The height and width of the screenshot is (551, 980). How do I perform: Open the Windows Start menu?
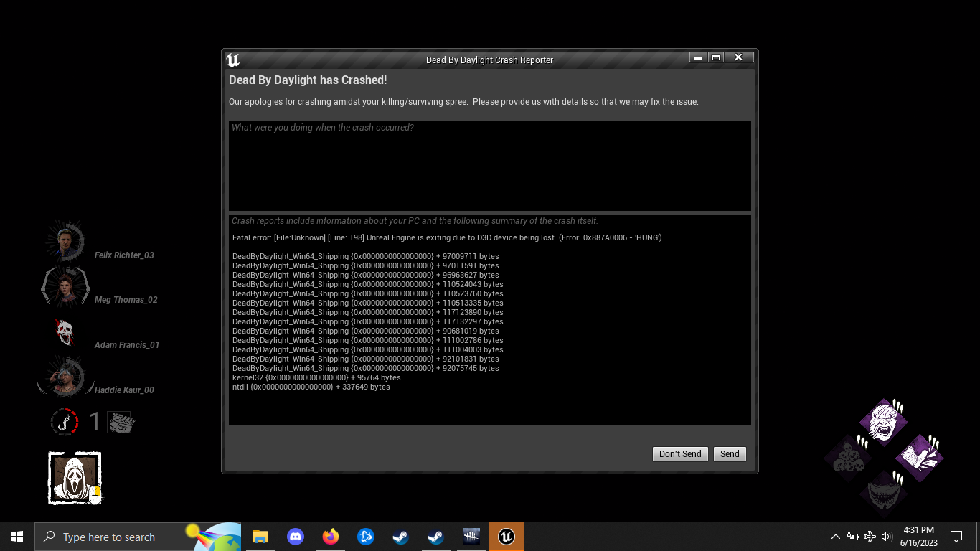[17, 537]
